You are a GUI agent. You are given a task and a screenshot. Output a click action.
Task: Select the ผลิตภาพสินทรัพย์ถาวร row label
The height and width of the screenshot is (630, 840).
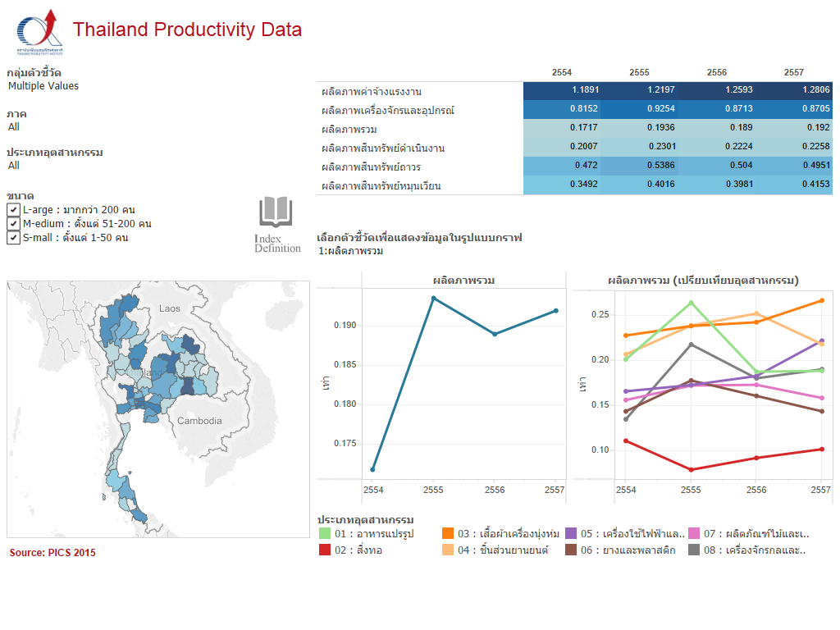point(372,167)
